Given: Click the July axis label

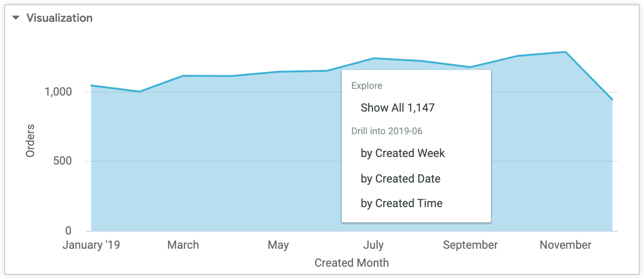Looking at the screenshot, I should coord(373,245).
